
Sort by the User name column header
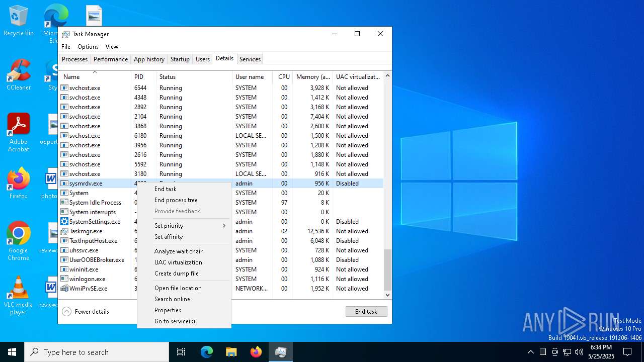[253, 77]
